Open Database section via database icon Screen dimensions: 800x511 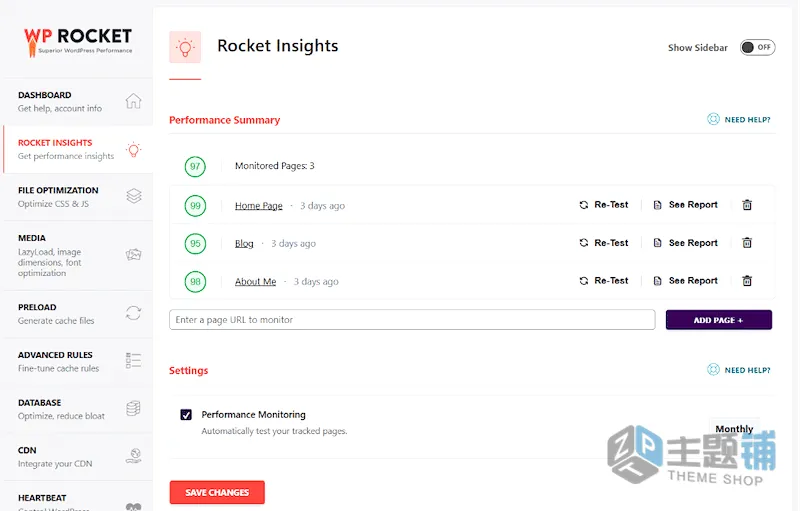(134, 408)
